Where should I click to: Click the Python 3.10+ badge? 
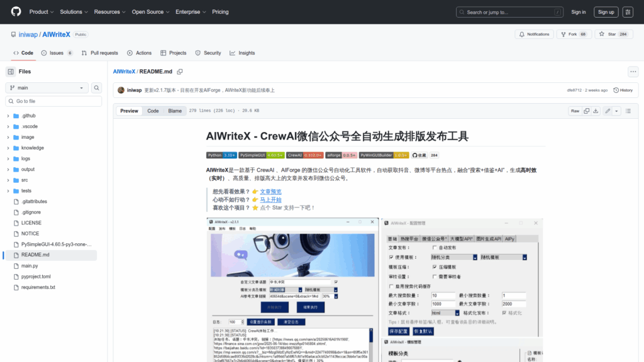click(221, 155)
